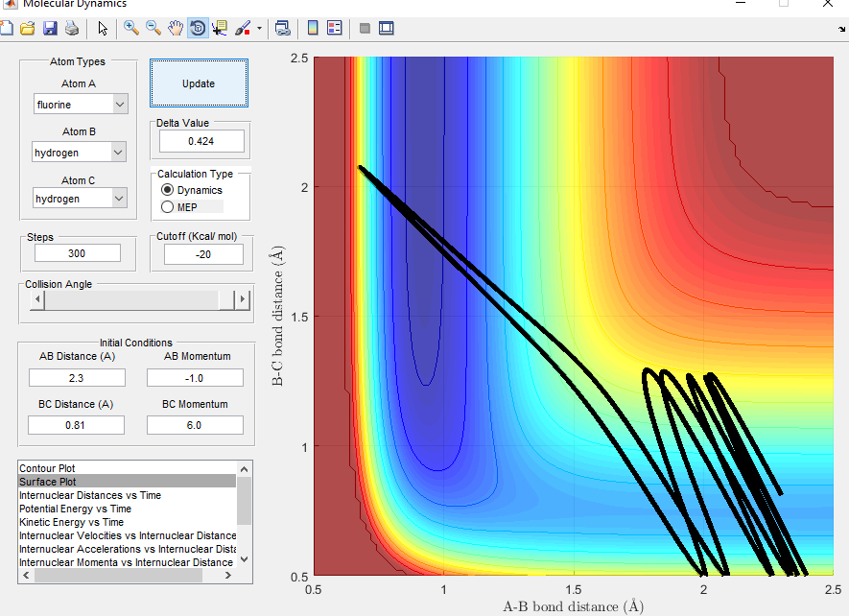Select the Data Cursor tool

coord(221,28)
